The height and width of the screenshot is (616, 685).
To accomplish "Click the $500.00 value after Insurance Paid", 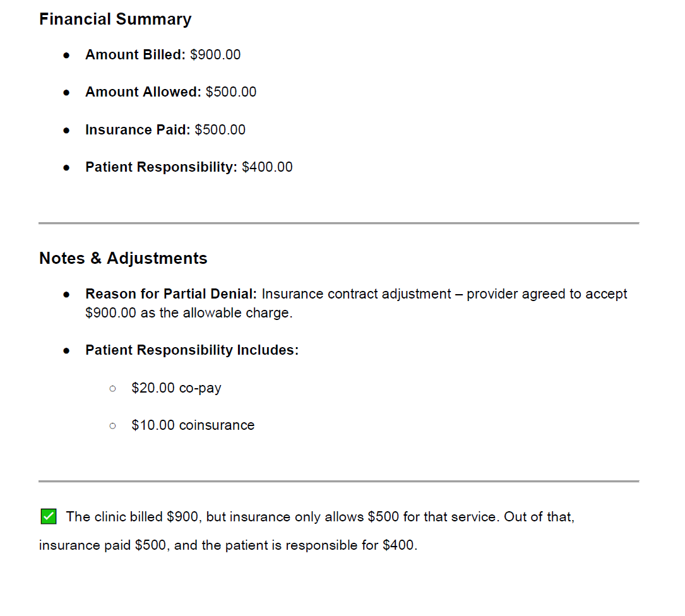I will (220, 130).
